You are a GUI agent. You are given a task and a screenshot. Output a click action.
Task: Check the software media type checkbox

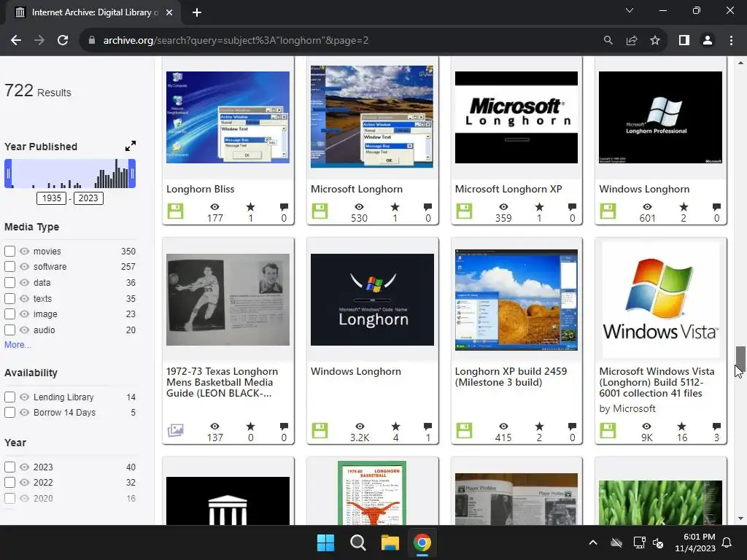(9, 267)
